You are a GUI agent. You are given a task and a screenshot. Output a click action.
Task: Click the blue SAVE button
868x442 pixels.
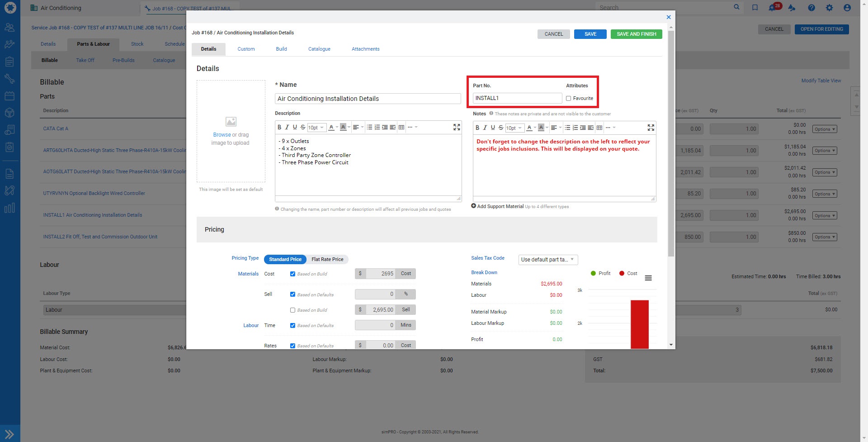click(590, 34)
